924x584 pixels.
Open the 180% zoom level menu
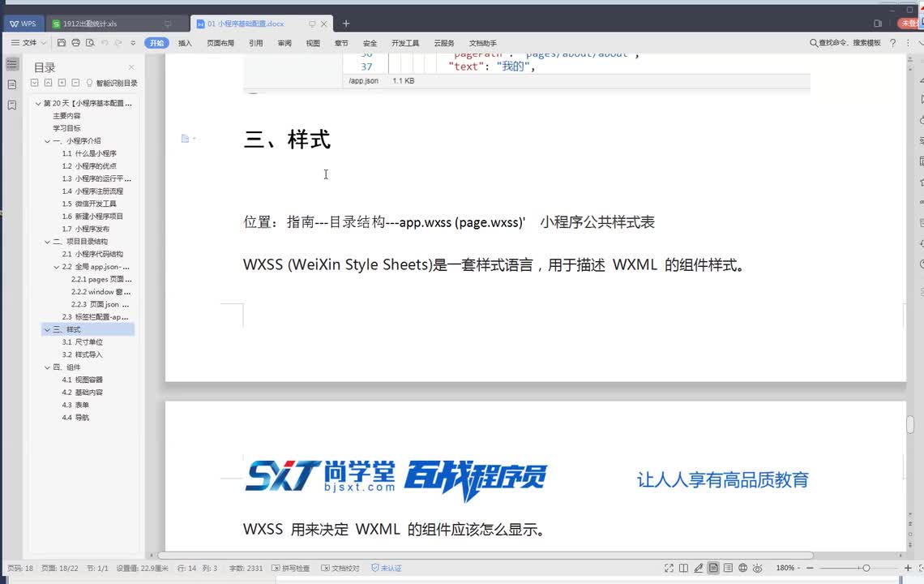[788, 568]
